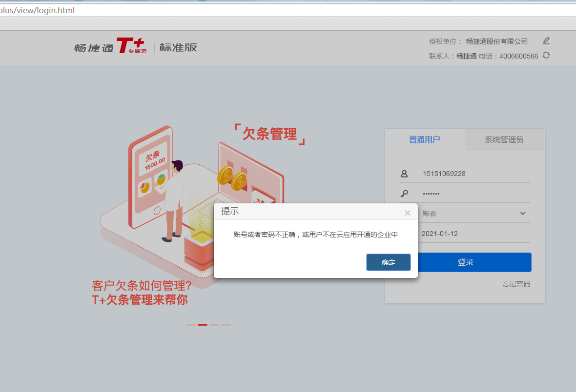The height and width of the screenshot is (392, 576).
Task: Expand the 账套 dropdown arrow
Action: 523,213
